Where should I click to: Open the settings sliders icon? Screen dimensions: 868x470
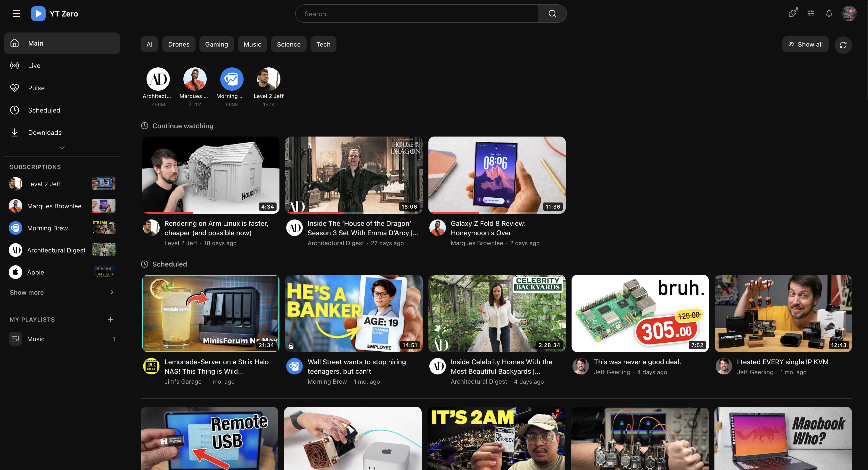click(x=811, y=14)
